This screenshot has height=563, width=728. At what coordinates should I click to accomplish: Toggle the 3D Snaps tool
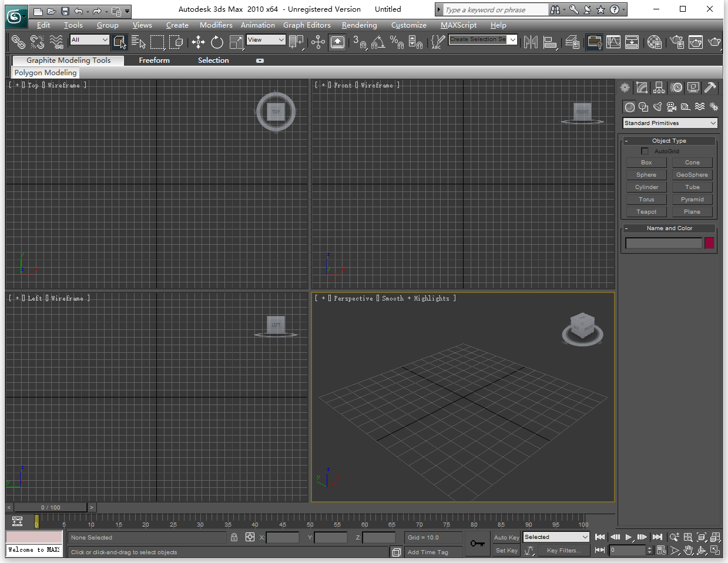tap(359, 42)
